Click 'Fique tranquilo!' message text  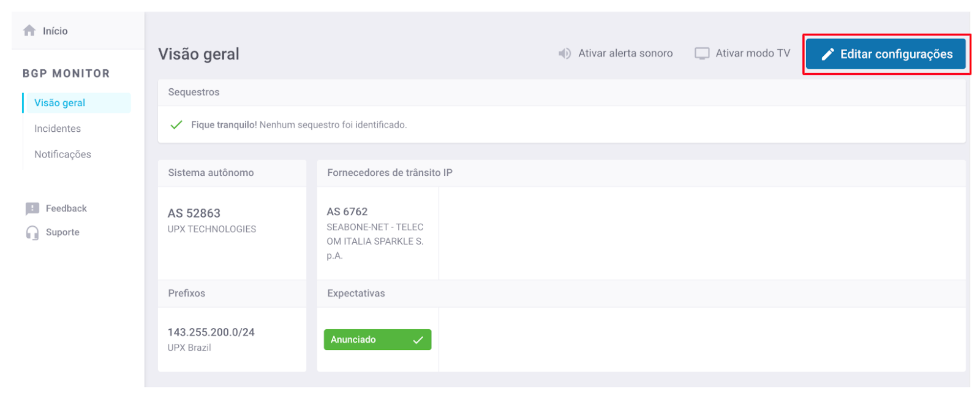(224, 125)
